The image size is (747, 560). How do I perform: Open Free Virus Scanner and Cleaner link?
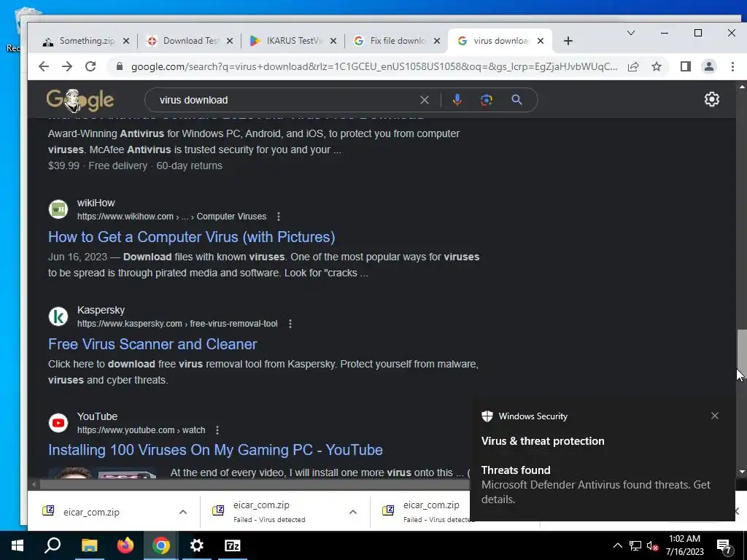click(x=152, y=344)
